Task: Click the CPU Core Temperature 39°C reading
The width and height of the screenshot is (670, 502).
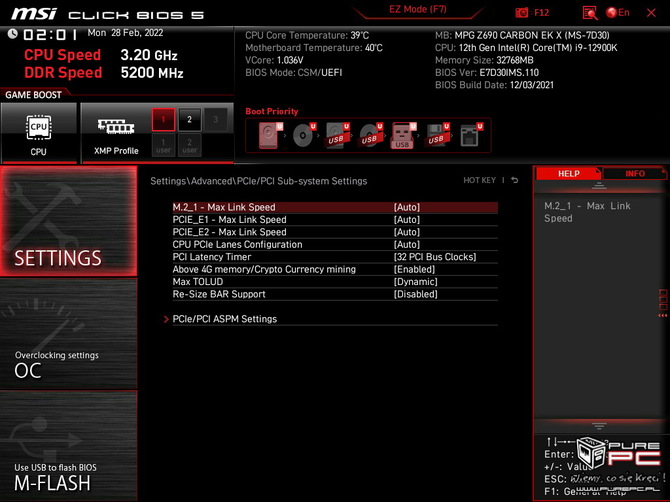Action: click(307, 35)
